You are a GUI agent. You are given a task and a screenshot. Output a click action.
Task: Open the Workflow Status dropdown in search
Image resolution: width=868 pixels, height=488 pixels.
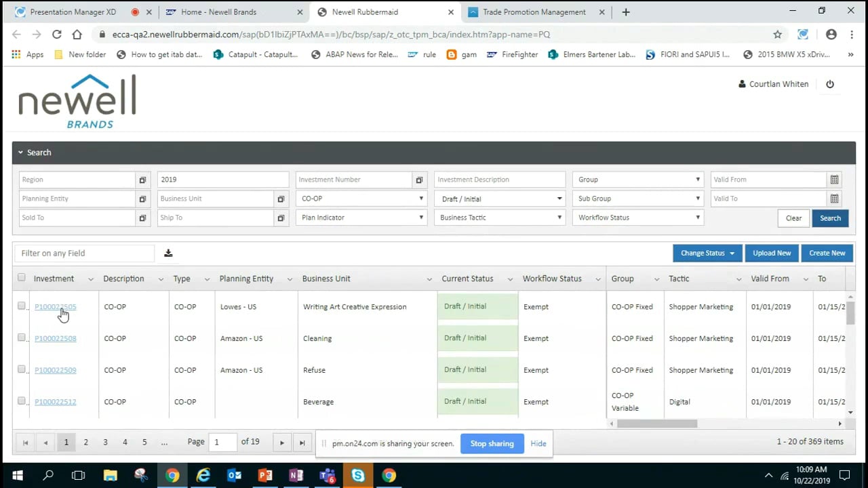coord(638,218)
